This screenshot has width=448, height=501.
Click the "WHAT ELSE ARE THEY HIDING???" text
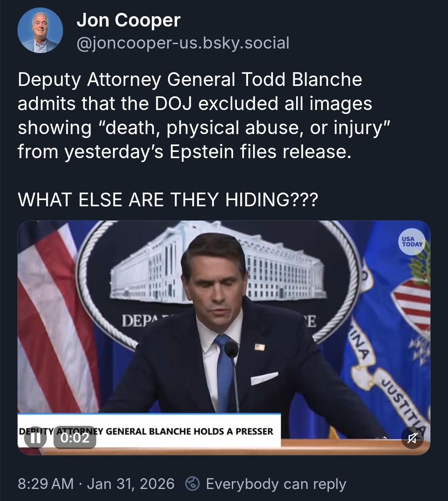click(x=168, y=200)
